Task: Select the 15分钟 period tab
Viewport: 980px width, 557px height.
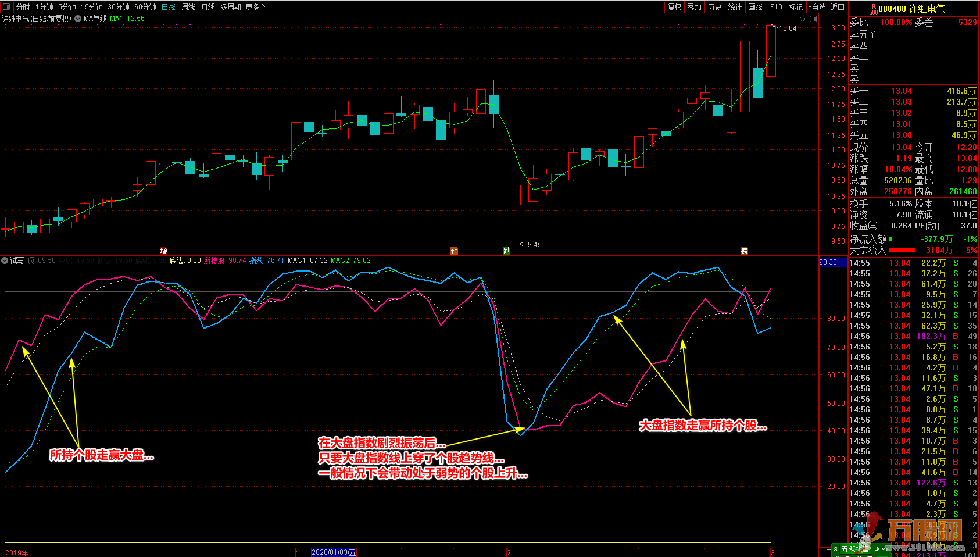Action: [x=92, y=7]
